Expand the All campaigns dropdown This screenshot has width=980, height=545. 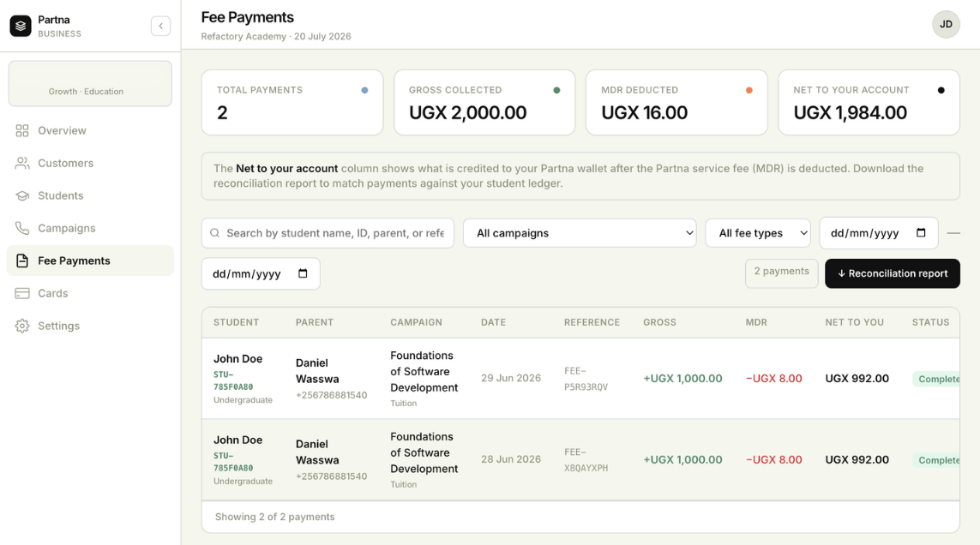(x=580, y=233)
